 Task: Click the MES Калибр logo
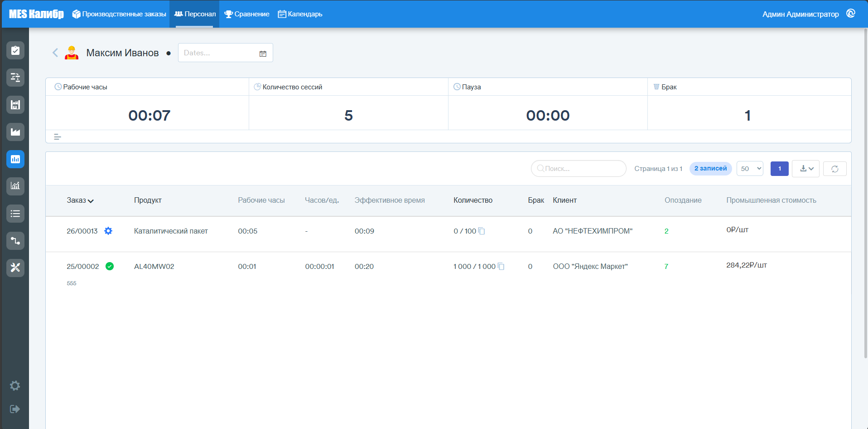36,14
